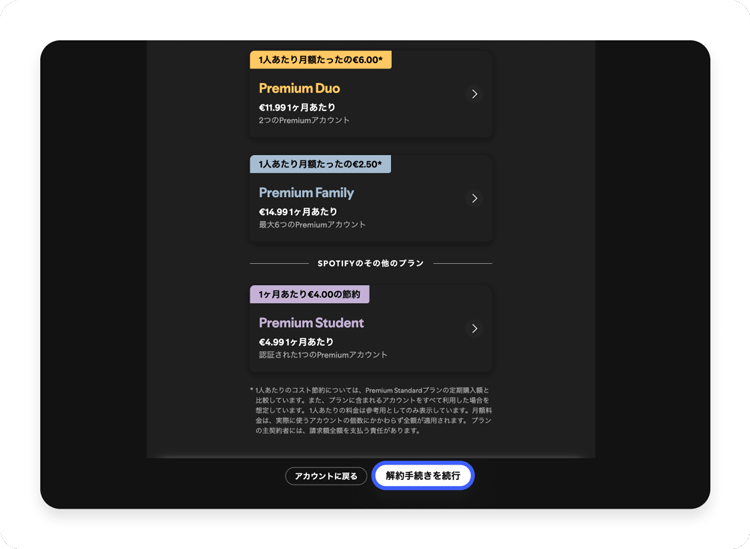
Task: Click the 最大6つのPremiumアカウント description
Action: click(312, 225)
